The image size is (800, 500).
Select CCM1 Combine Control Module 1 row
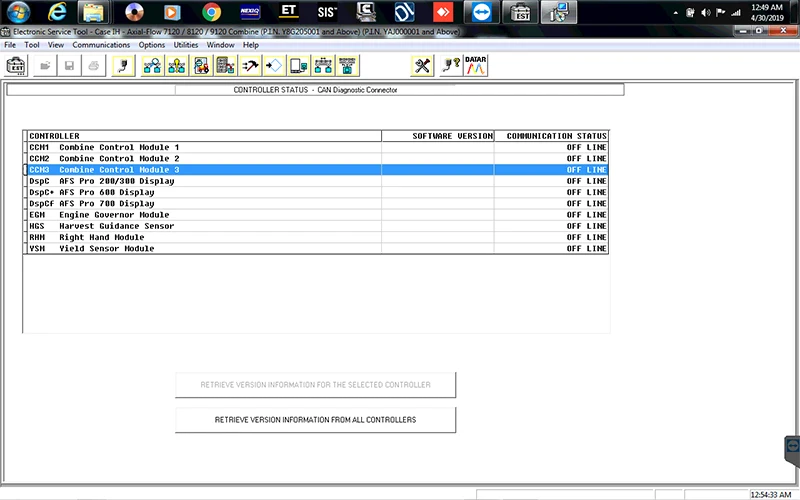(316, 147)
